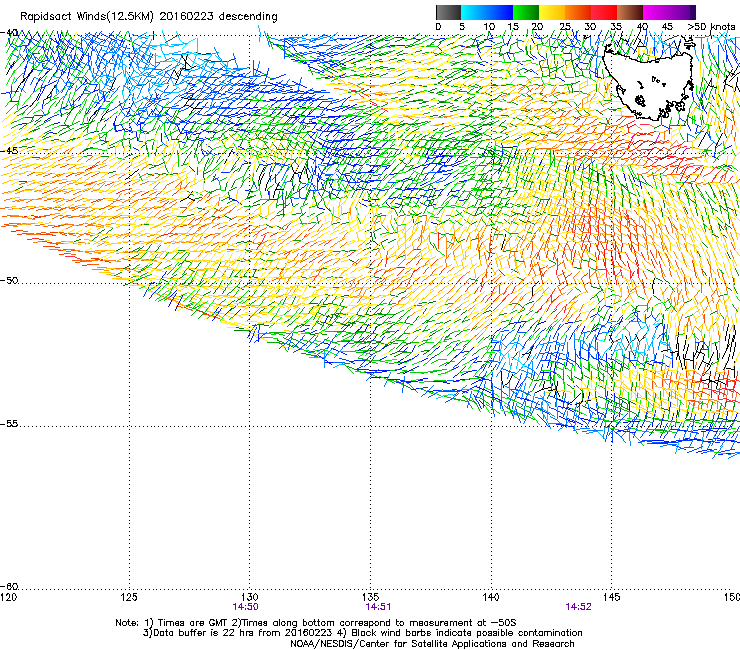Click the 125 longitude axis label
Viewport: 740px width, 650px height.
pyautogui.click(x=129, y=597)
